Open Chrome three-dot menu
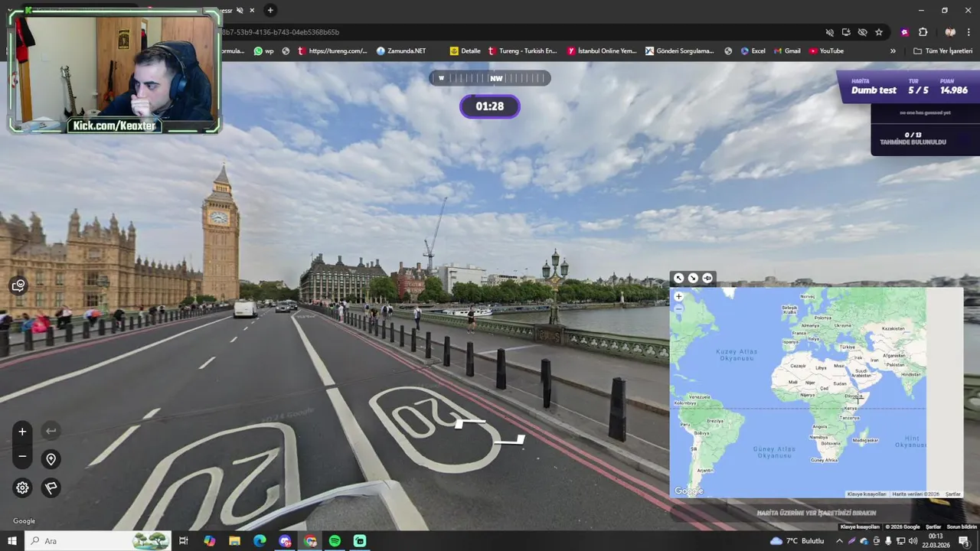This screenshot has width=980, height=551. (x=969, y=32)
